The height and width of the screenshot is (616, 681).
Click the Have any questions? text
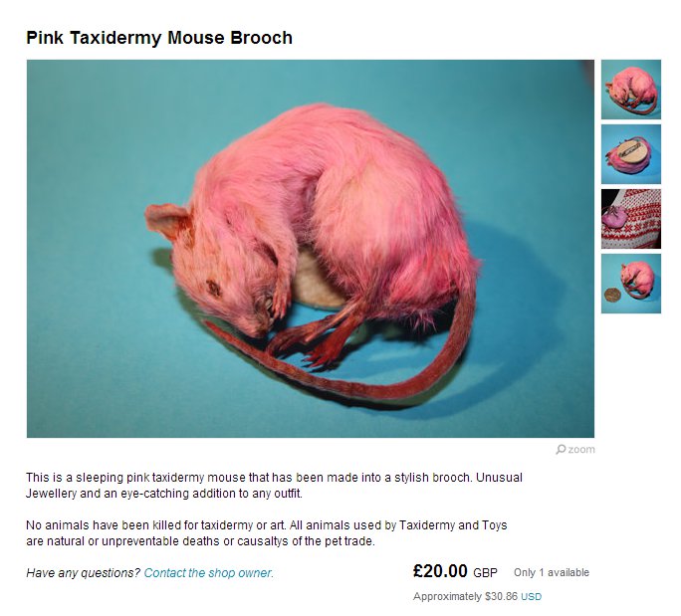tap(83, 573)
